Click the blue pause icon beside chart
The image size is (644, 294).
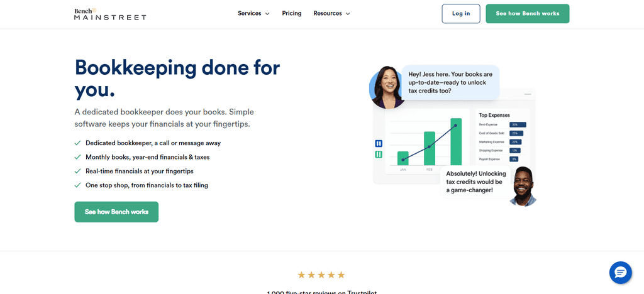[379, 143]
